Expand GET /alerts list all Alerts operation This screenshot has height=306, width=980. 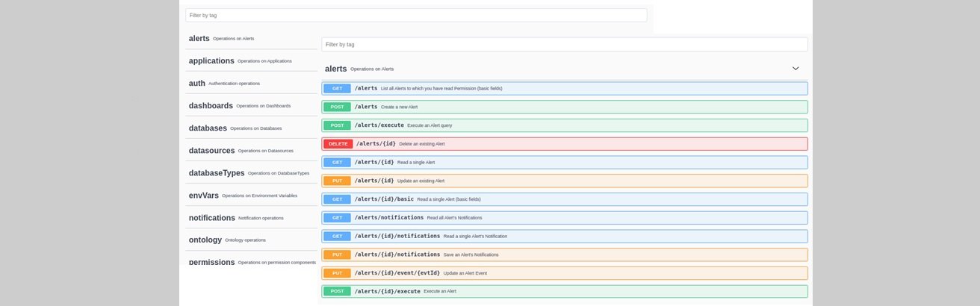point(564,88)
